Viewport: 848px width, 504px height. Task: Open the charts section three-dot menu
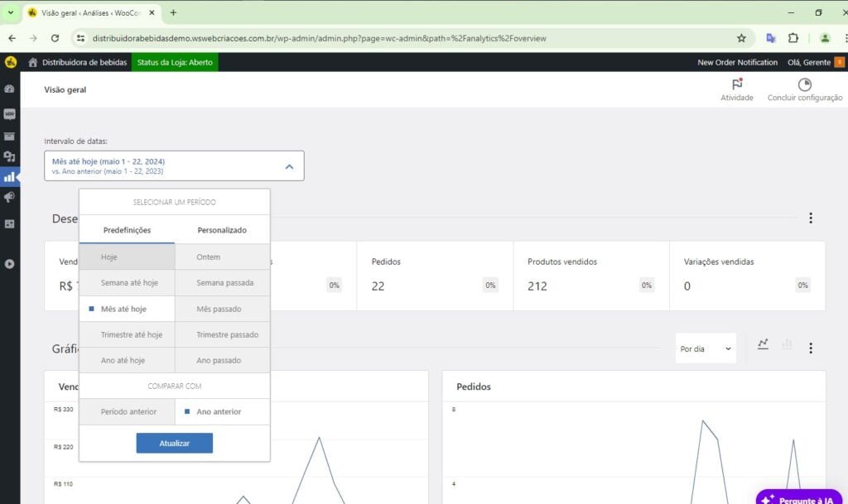(810, 348)
